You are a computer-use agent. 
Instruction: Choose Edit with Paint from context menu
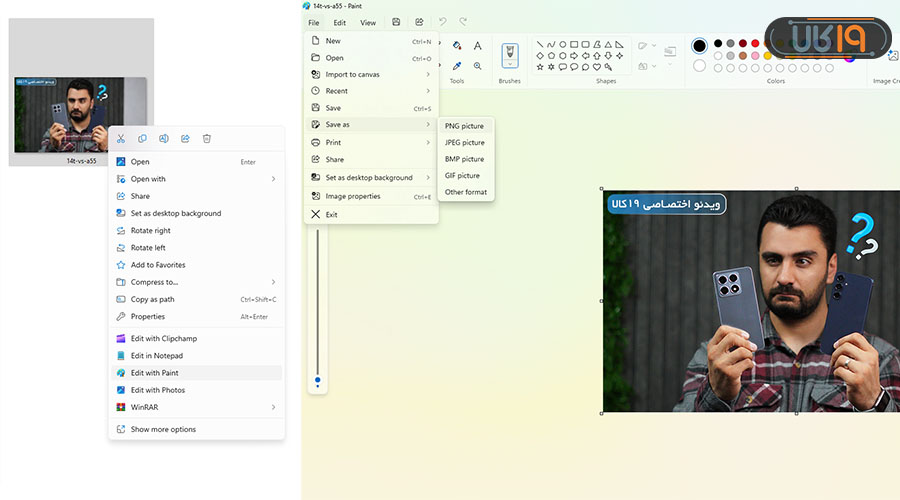[154, 373]
